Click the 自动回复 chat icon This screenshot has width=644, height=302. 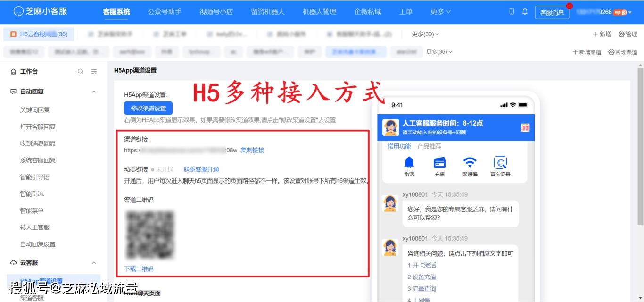coord(13,92)
